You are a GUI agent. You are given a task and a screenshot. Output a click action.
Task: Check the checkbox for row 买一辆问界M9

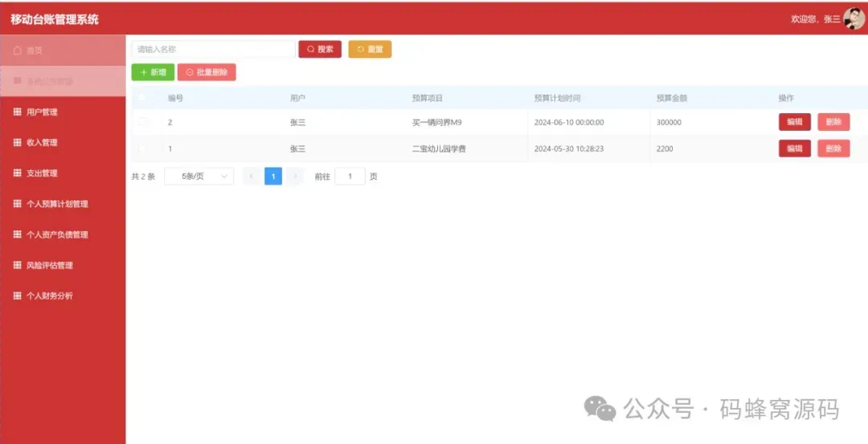point(142,122)
